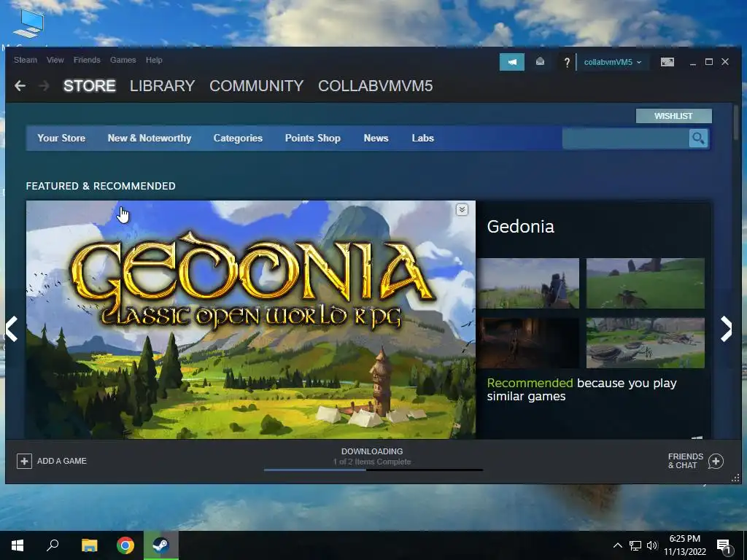Open the News link
The image size is (747, 560).
[376, 138]
